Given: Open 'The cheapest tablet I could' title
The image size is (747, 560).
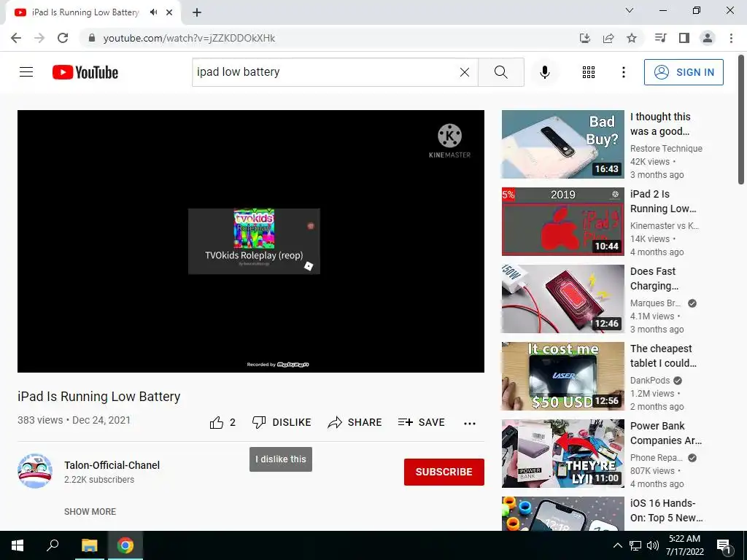Looking at the screenshot, I should pyautogui.click(x=663, y=356).
